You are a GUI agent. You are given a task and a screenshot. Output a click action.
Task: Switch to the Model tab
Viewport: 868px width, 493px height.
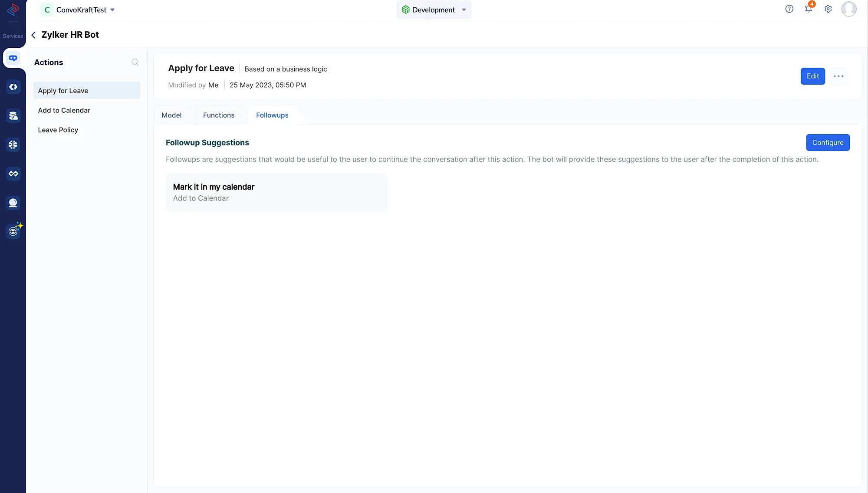[x=171, y=115]
